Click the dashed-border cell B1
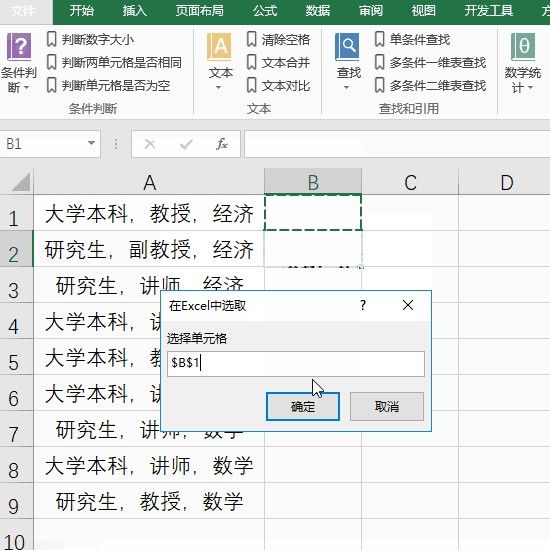 (313, 213)
